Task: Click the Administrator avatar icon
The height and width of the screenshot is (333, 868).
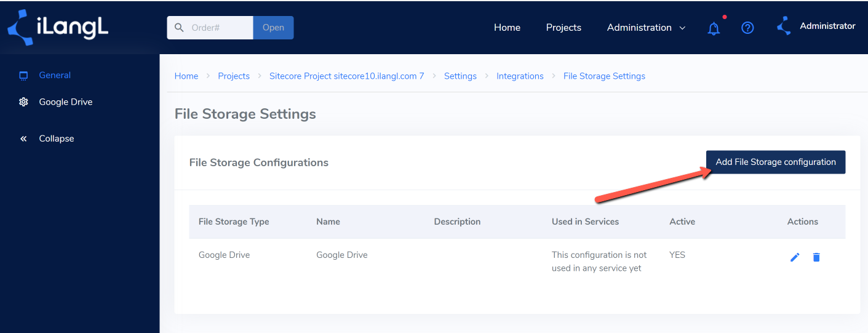Action: click(784, 26)
